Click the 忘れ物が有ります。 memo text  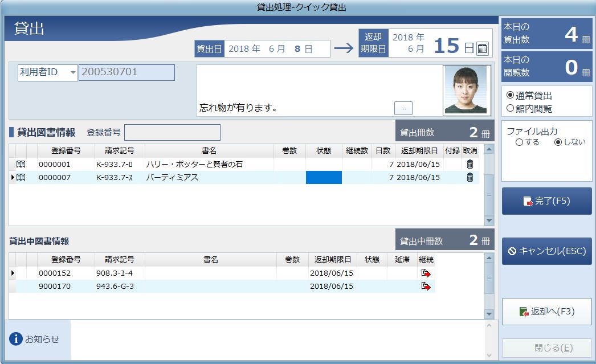pos(238,108)
